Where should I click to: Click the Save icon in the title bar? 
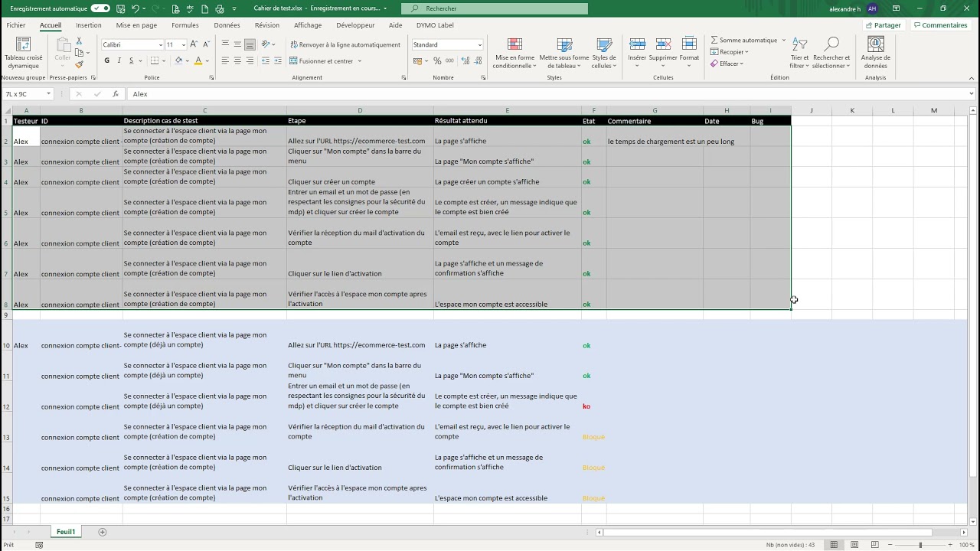click(x=119, y=8)
